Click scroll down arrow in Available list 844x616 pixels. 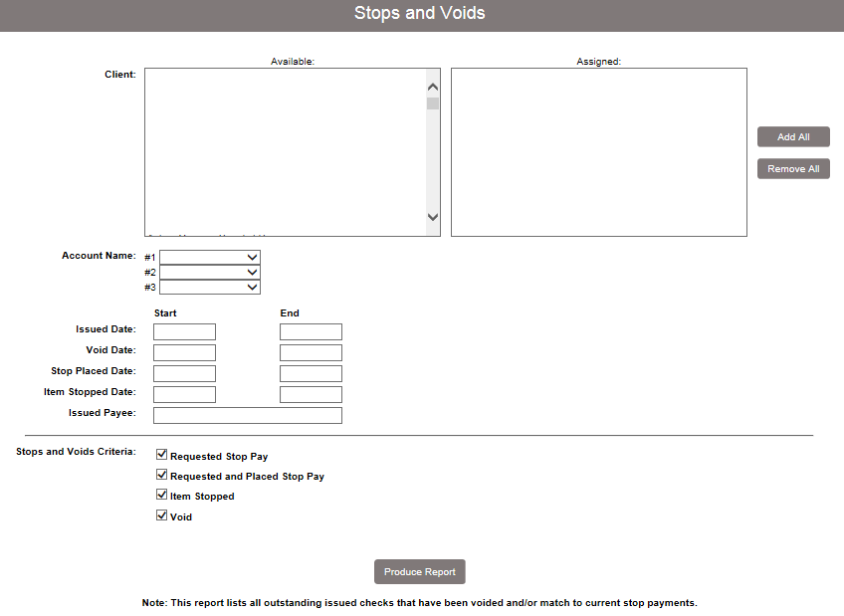433,217
